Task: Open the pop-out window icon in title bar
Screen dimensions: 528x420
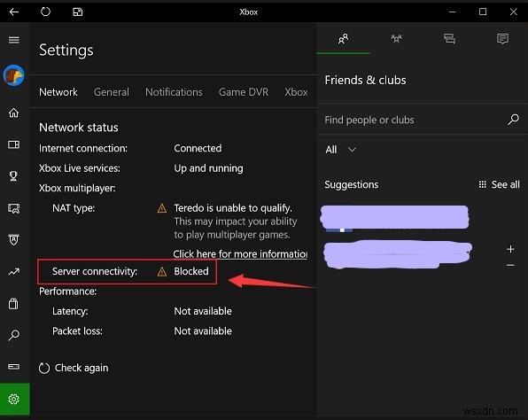Action: point(77,12)
